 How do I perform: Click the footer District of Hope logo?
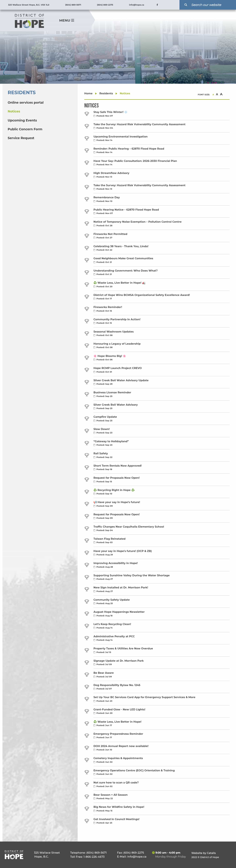click(14, 855)
